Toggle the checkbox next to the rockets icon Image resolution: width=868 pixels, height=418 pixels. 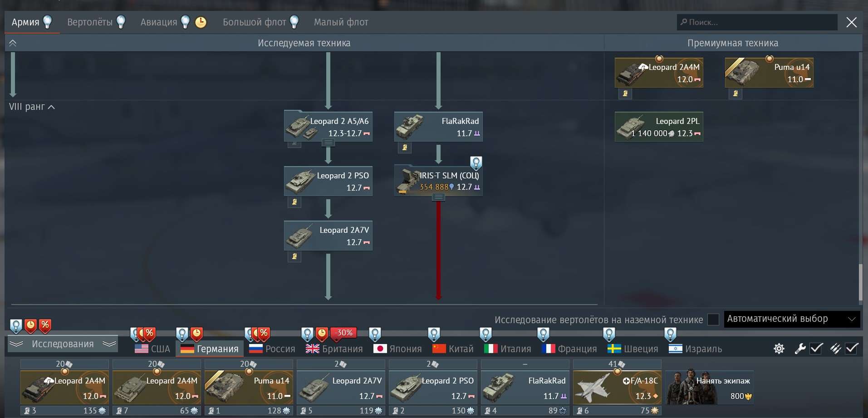(852, 348)
